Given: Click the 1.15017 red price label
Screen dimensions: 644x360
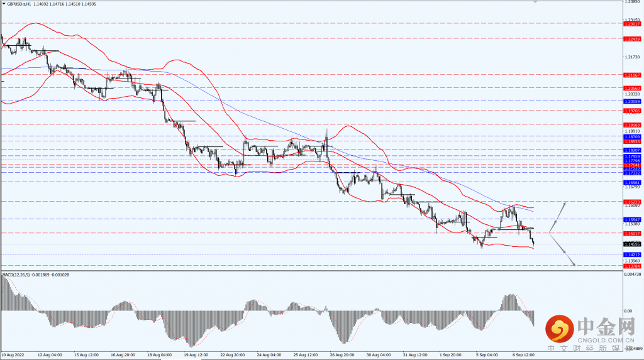Looking at the screenshot, I should pyautogui.click(x=631, y=234).
